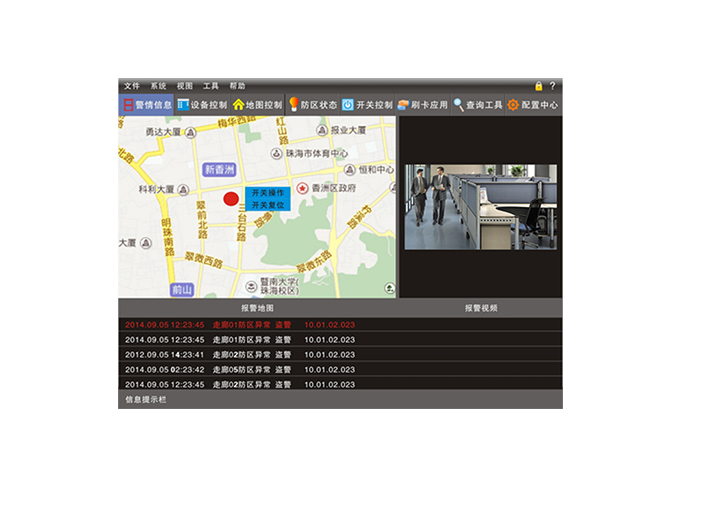Click the lock icon in the menu bar
The width and height of the screenshot is (709, 510).
point(539,86)
